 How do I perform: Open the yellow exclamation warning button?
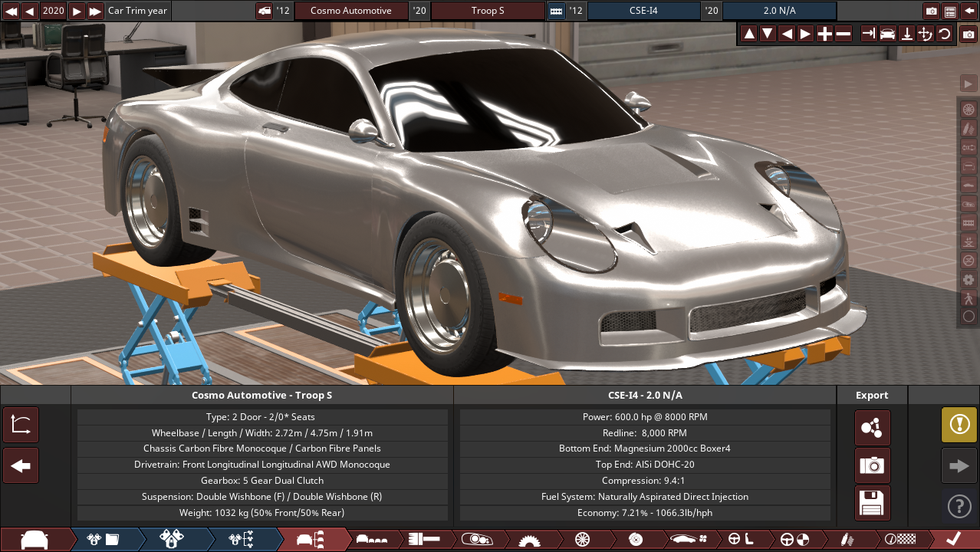pyautogui.click(x=959, y=425)
